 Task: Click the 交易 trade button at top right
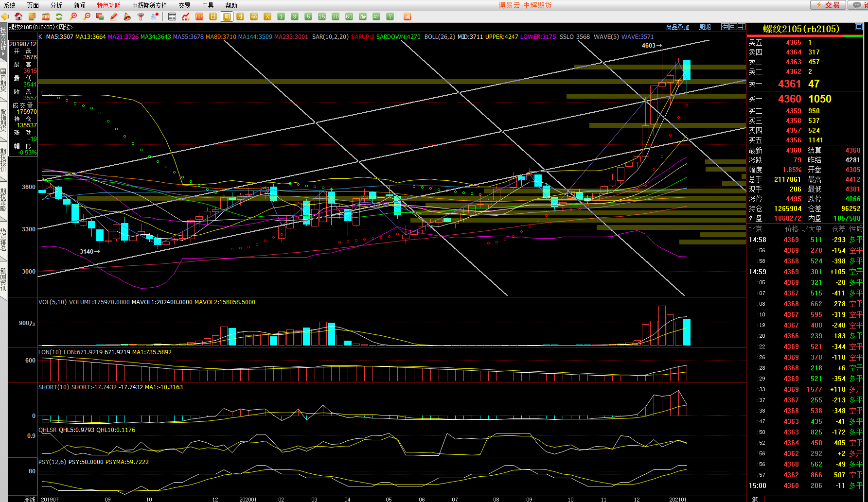click(828, 5)
